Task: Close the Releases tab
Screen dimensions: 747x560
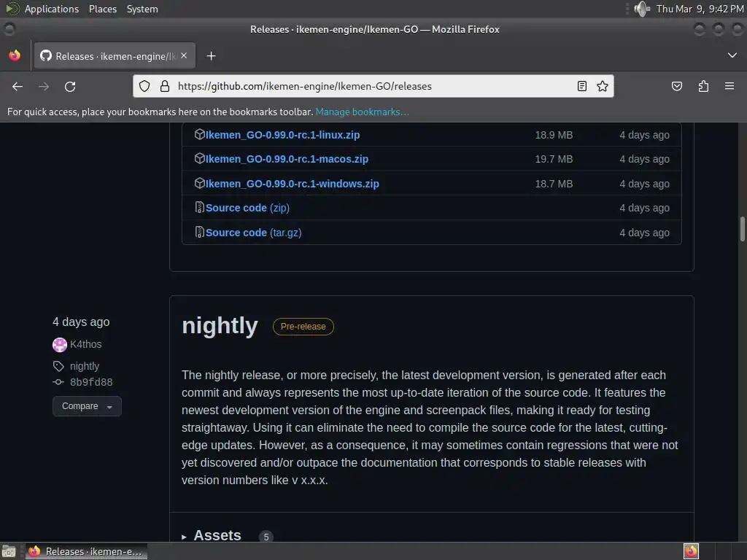Action: coord(184,55)
